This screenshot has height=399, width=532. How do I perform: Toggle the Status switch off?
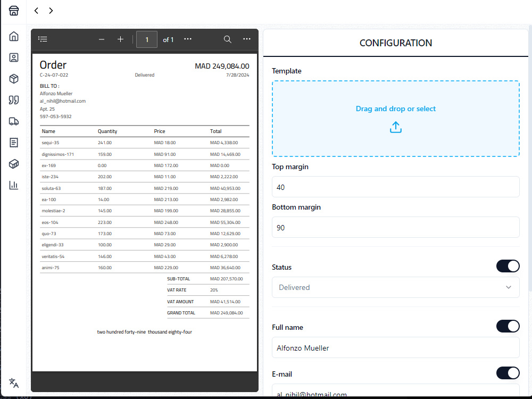(508, 266)
